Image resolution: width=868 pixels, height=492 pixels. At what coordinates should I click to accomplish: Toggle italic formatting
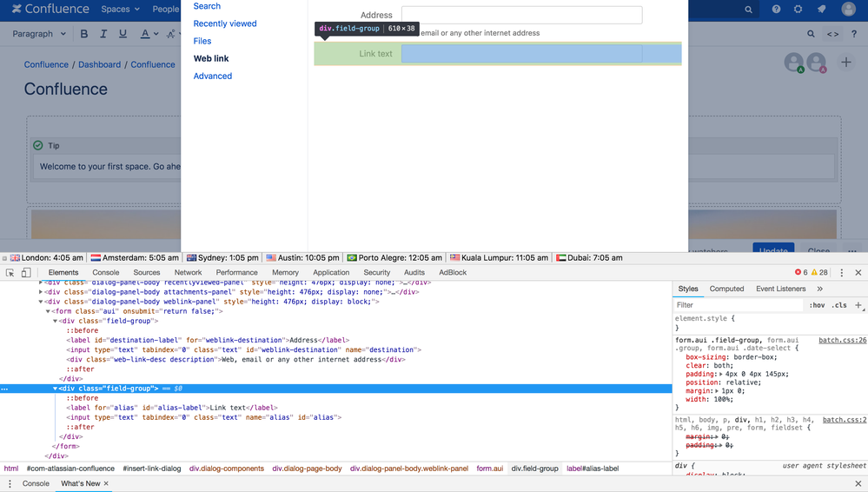(x=103, y=34)
